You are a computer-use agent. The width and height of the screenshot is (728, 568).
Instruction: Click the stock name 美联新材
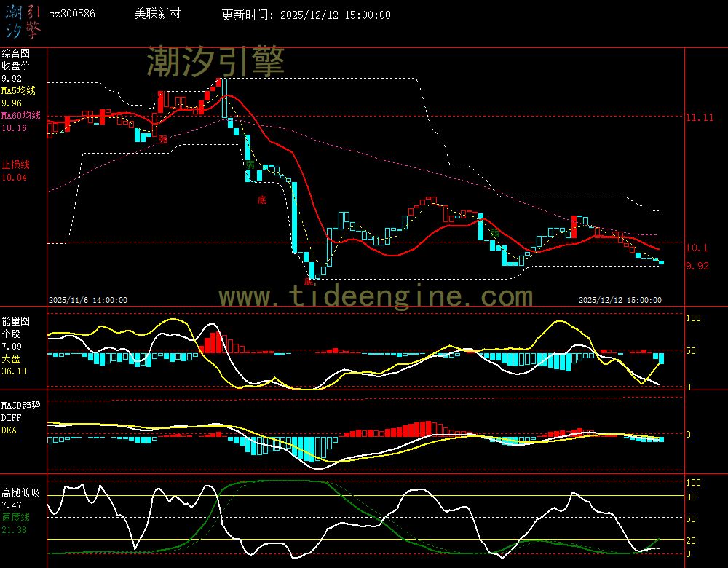point(158,15)
